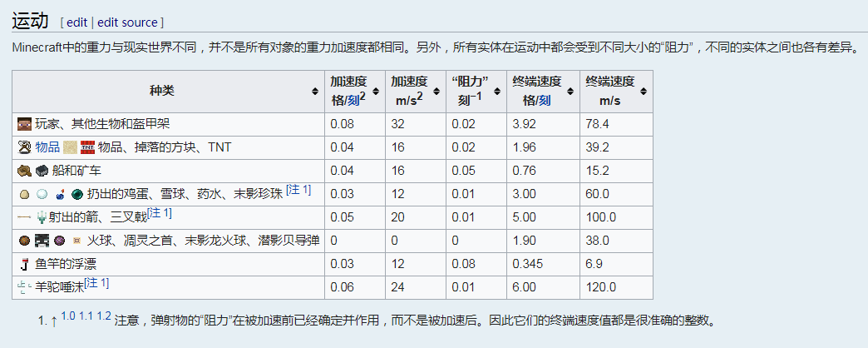The height and width of the screenshot is (348, 868).
Task: Follow 刻 link in terminal velocity header
Action: (545, 102)
